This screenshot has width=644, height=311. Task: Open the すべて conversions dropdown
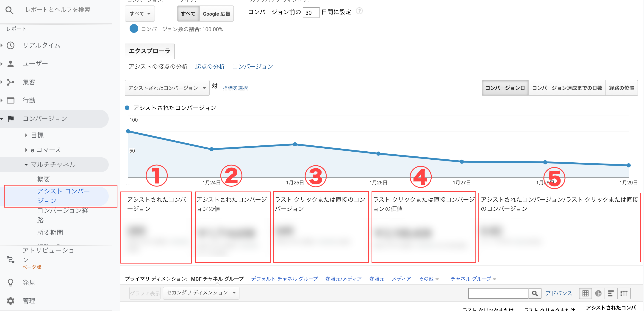(x=139, y=14)
